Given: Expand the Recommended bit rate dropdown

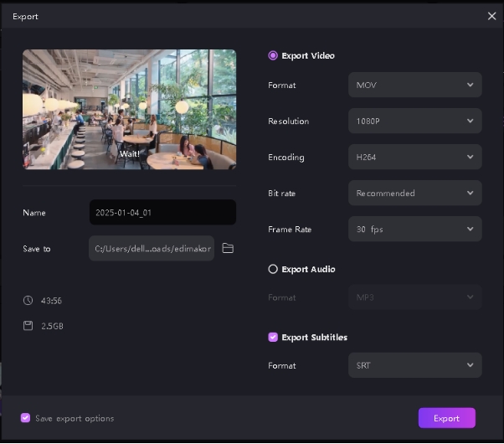Looking at the screenshot, I should coord(414,194).
